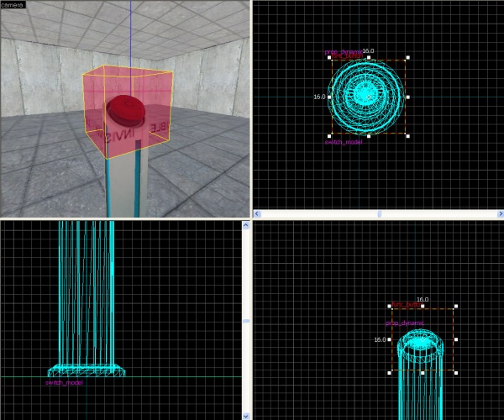Click the top-middle selection handle in side view
The width and height of the screenshot is (504, 420).
tap(423, 307)
